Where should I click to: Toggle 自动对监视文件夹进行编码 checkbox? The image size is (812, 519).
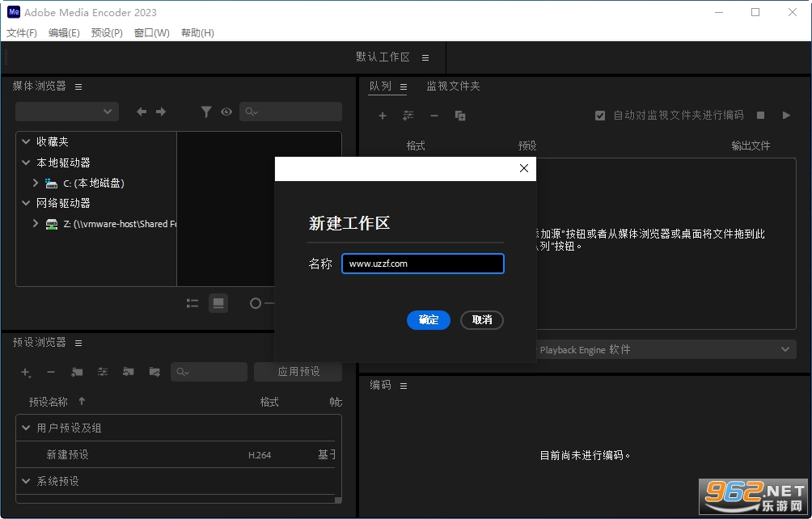coord(600,116)
